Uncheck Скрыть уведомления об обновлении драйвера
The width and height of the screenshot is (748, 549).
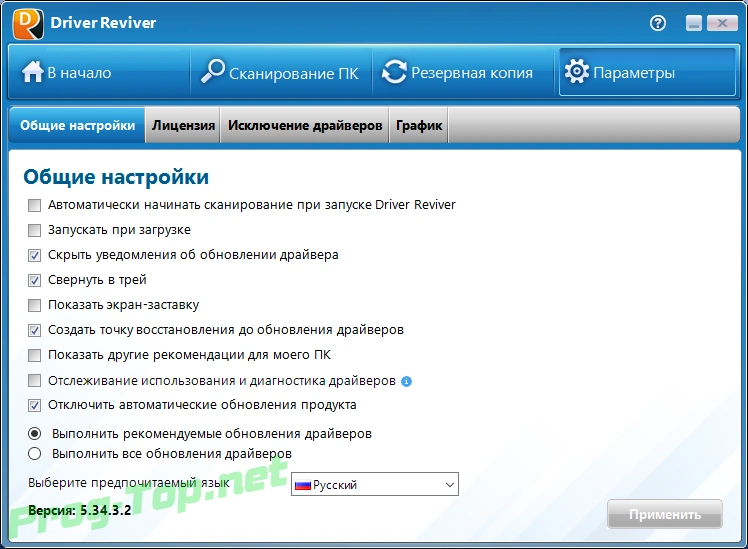(34, 256)
